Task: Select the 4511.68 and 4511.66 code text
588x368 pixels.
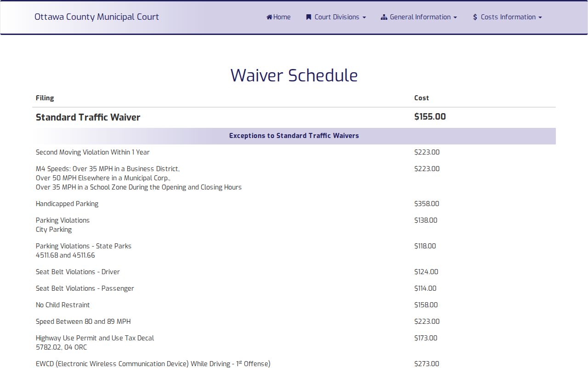Action: coord(65,255)
